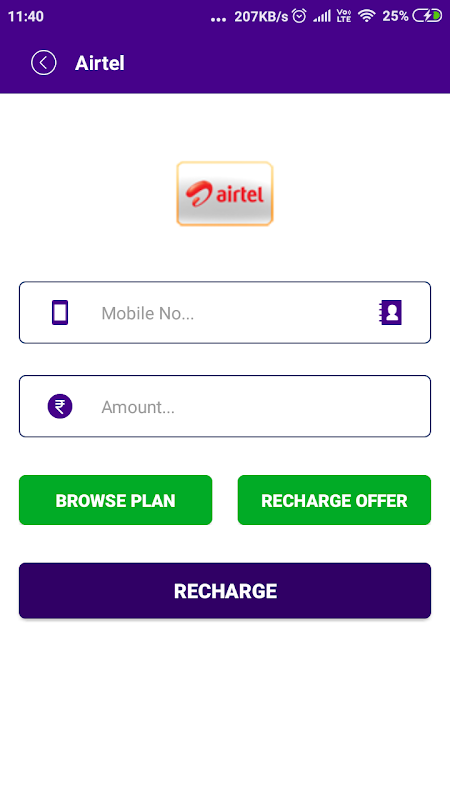Tap the 11:40 clock in status bar
Image resolution: width=450 pixels, height=800 pixels.
pos(26,16)
